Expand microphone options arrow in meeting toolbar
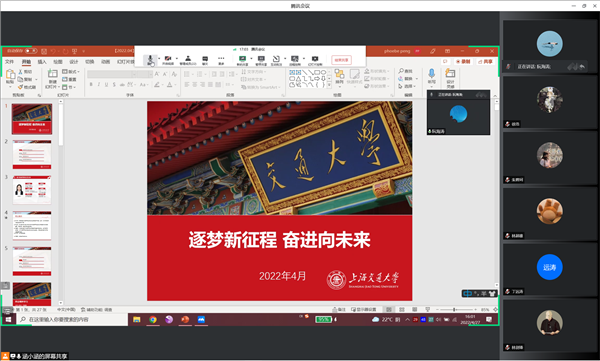 tap(158, 59)
